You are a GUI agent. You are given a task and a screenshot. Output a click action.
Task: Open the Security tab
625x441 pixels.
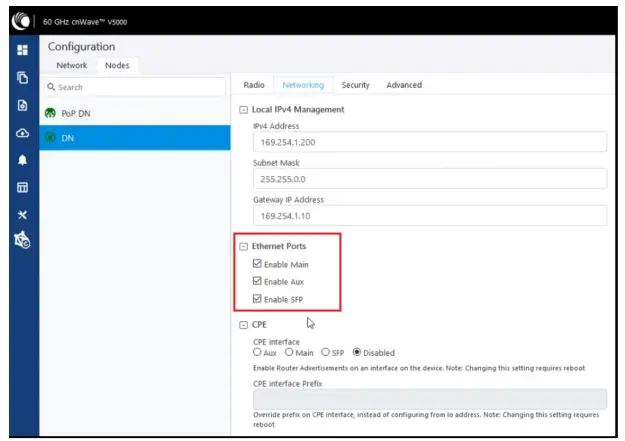[356, 85]
